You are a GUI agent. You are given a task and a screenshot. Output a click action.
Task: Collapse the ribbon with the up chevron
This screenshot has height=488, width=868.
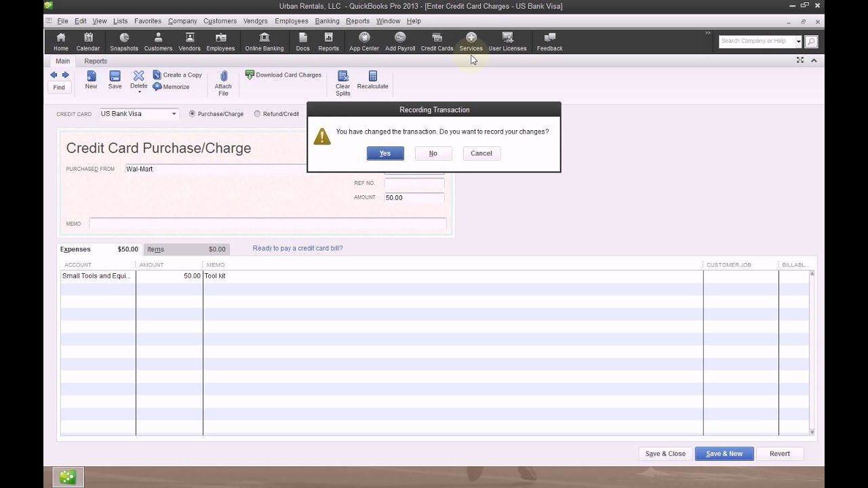[x=814, y=60]
